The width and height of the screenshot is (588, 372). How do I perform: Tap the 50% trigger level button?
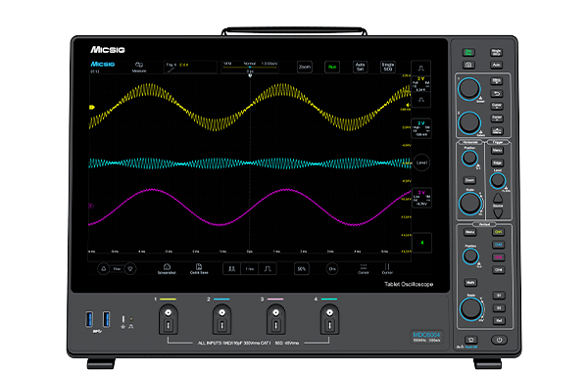point(302,269)
